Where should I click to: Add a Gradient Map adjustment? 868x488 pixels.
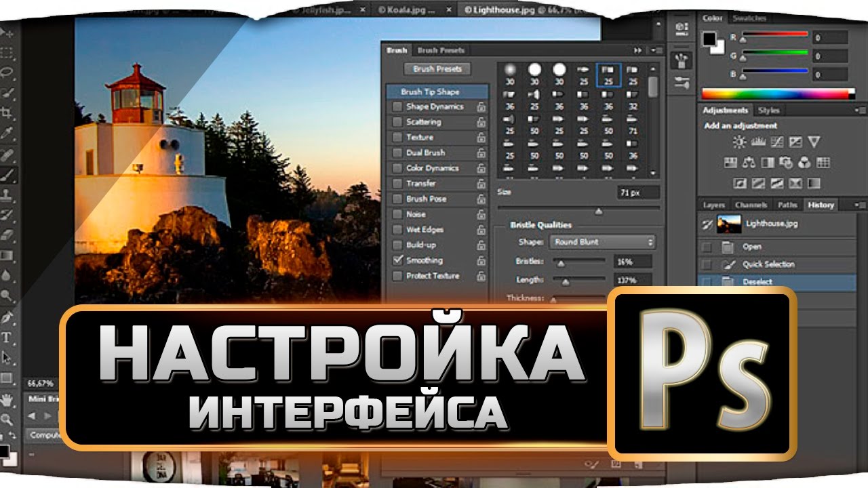click(814, 184)
